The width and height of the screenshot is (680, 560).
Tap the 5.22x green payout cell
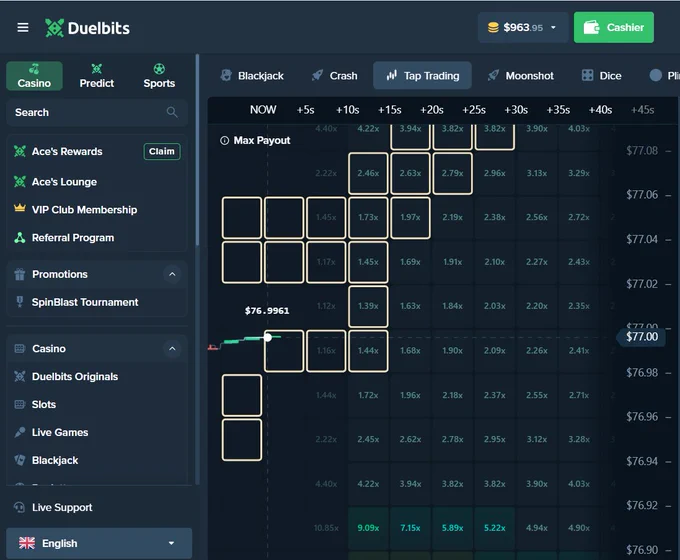[494, 528]
